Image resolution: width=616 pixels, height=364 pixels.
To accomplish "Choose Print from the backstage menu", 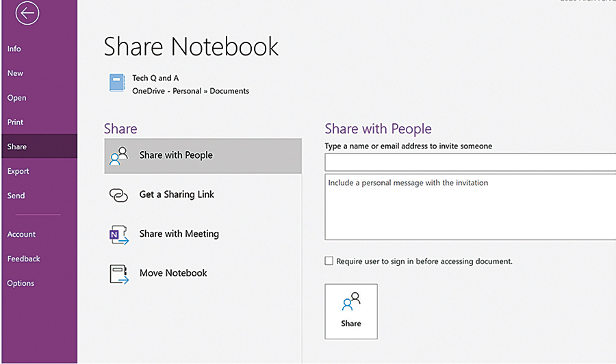I will (16, 122).
